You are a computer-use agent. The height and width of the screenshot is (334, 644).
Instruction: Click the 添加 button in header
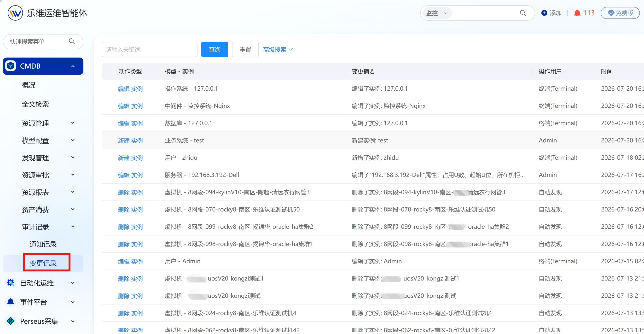[x=551, y=13]
